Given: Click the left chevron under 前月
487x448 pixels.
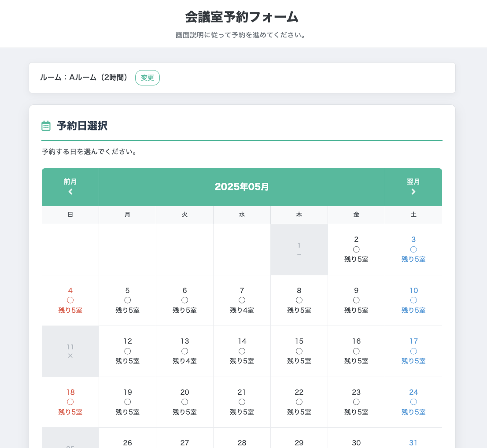Looking at the screenshot, I should 70,192.
